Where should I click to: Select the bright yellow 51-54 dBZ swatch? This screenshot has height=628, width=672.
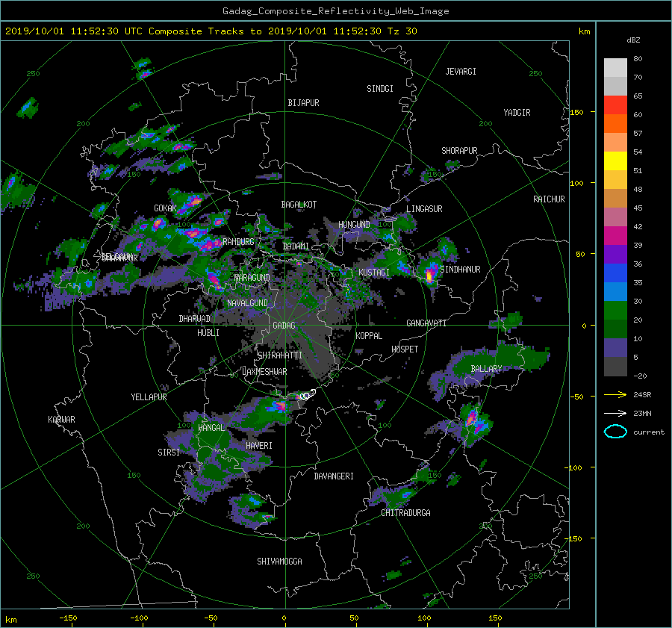pyautogui.click(x=615, y=161)
